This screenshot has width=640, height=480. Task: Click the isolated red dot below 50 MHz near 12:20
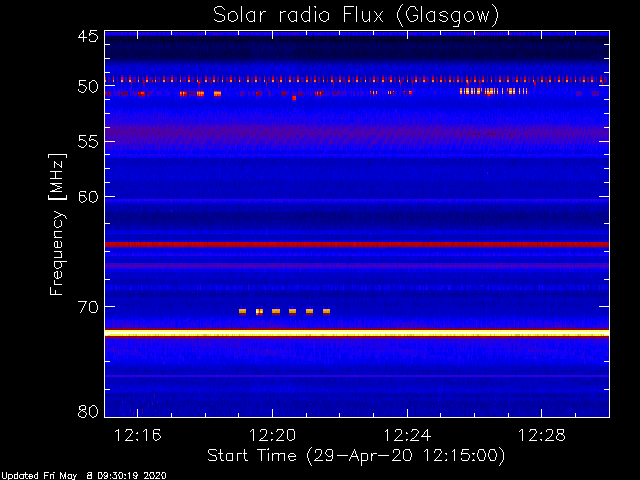pyautogui.click(x=294, y=98)
